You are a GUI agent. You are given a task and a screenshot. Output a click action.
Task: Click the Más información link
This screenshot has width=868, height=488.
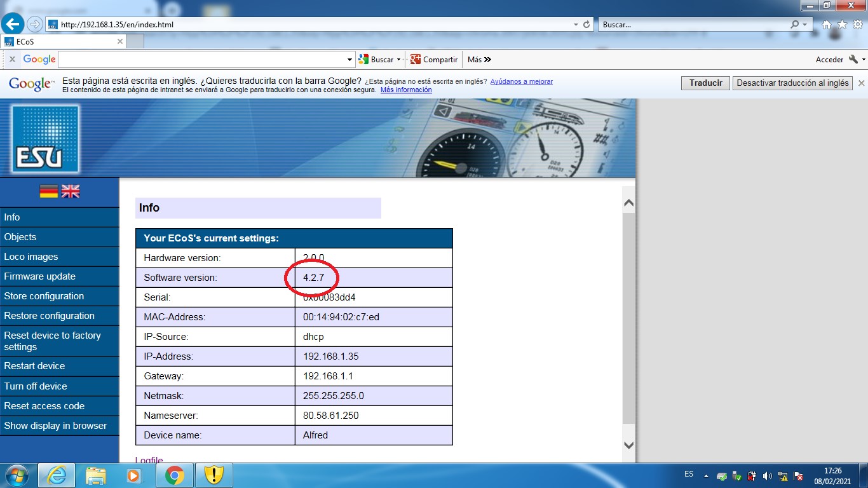[x=406, y=90]
